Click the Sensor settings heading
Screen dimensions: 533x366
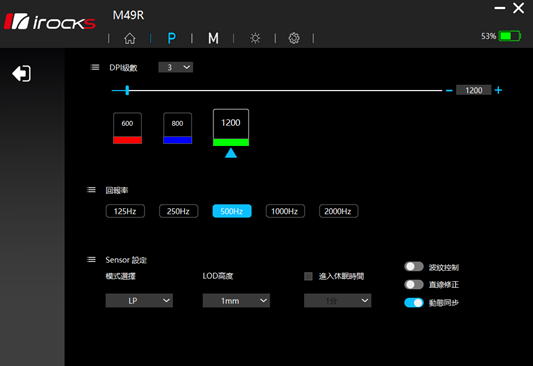click(x=126, y=260)
